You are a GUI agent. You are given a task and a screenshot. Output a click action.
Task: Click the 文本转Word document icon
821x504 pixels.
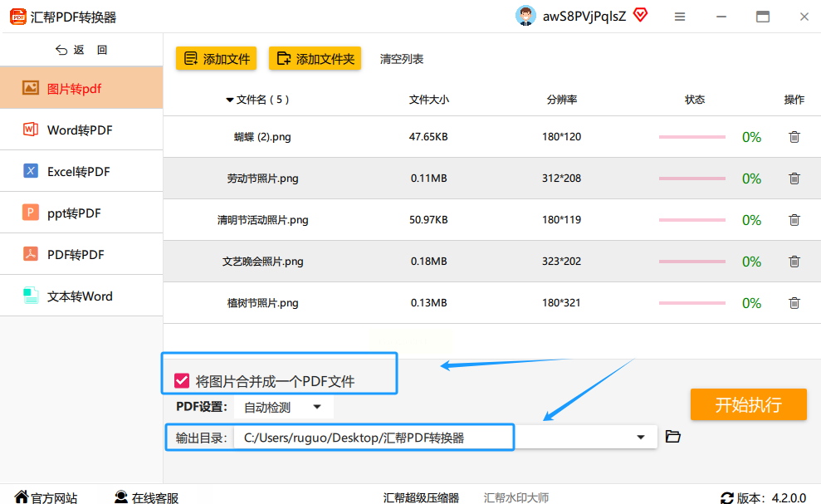(x=31, y=296)
